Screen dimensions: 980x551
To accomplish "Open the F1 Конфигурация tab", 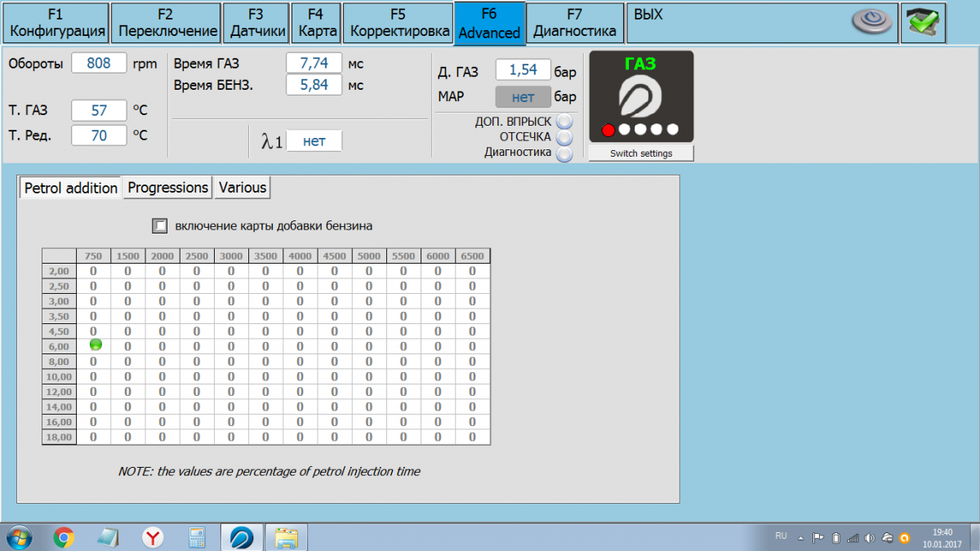I will (57, 23).
